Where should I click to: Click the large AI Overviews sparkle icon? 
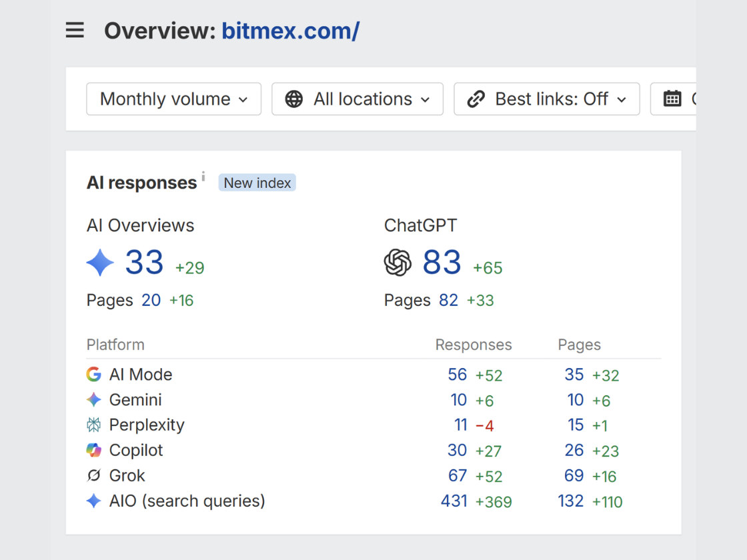click(x=100, y=263)
